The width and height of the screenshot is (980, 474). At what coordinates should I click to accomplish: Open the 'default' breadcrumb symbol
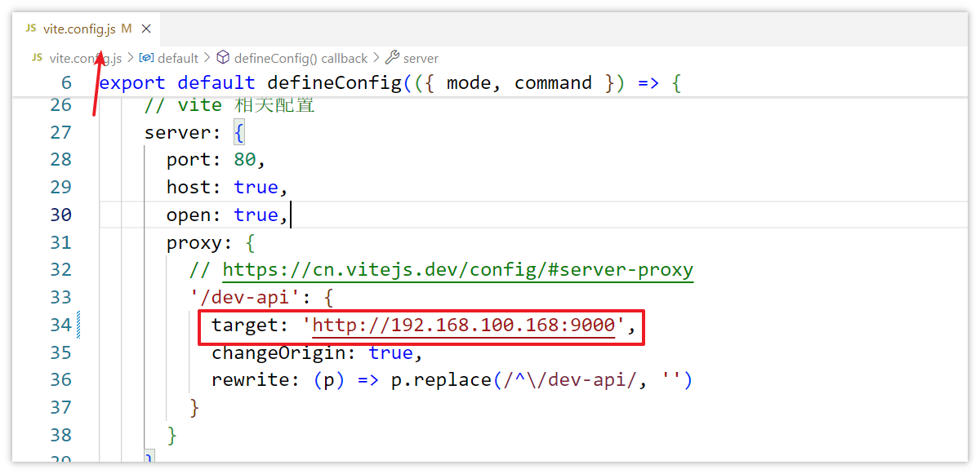tap(169, 58)
